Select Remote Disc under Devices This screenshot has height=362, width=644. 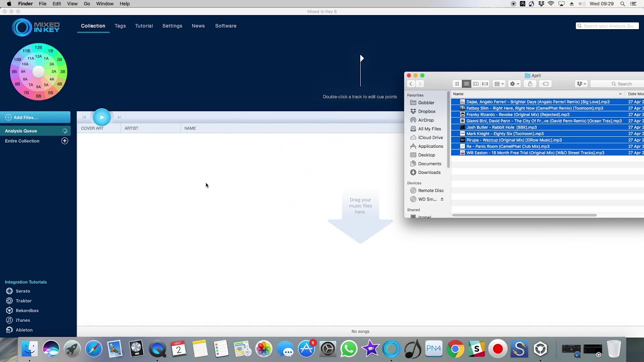coord(431,191)
